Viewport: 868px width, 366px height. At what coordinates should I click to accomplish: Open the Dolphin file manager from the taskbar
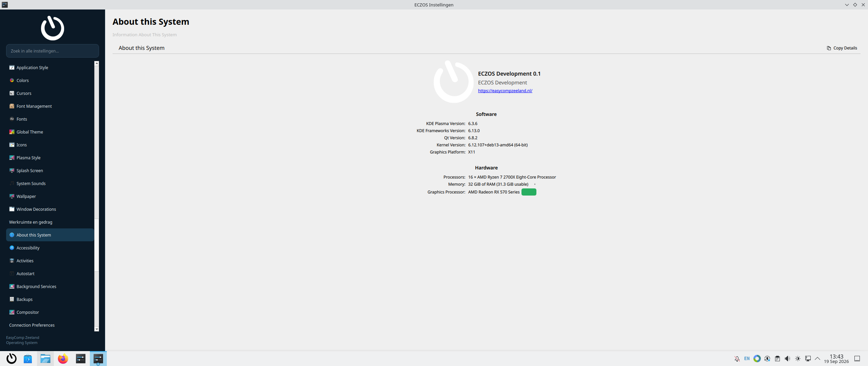tap(45, 359)
